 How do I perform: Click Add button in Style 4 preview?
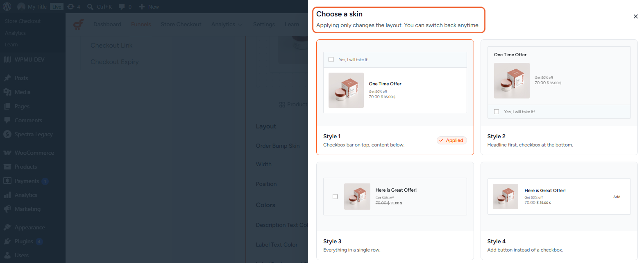click(617, 197)
